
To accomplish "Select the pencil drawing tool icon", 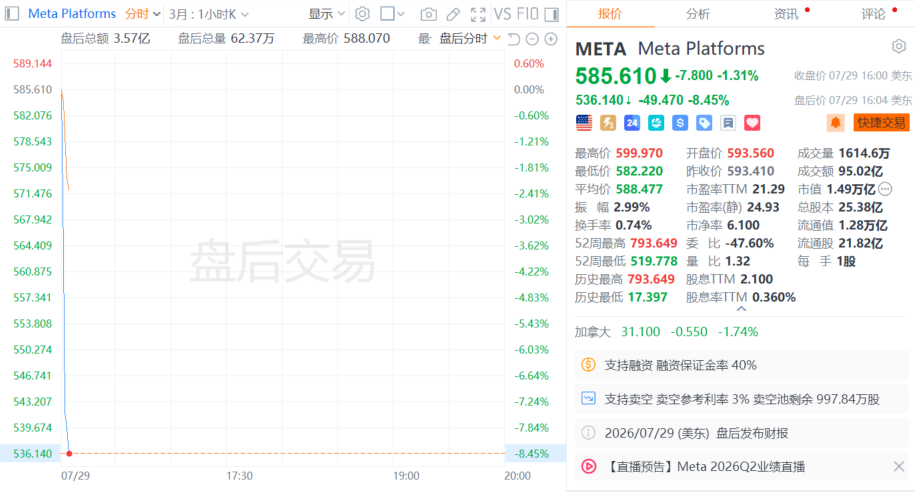I will click(x=453, y=14).
